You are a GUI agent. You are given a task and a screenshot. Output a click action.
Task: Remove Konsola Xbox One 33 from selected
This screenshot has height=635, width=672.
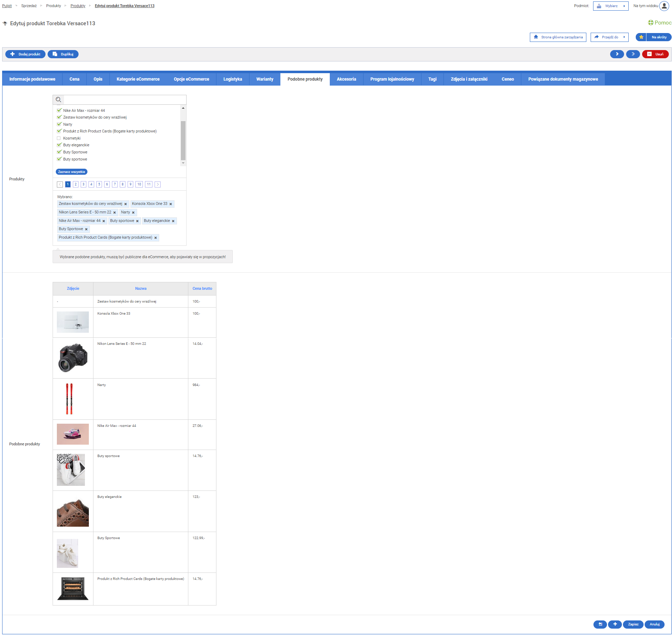(x=171, y=204)
